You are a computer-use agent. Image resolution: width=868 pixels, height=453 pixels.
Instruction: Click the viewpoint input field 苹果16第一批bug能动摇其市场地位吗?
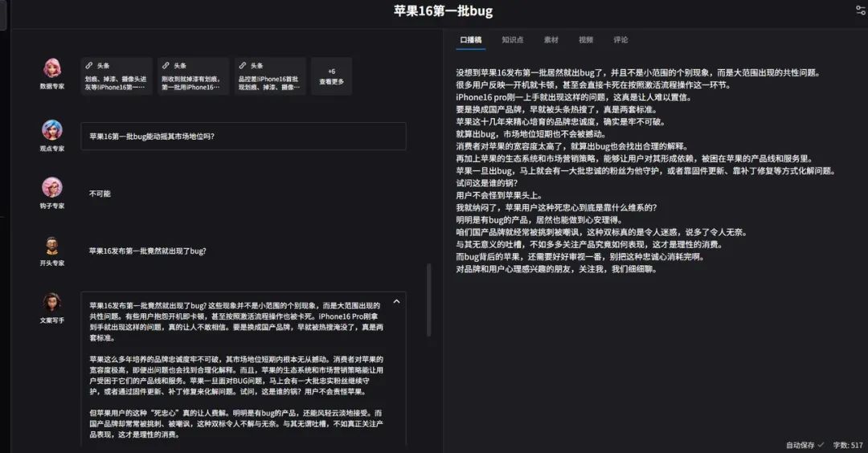click(x=244, y=136)
